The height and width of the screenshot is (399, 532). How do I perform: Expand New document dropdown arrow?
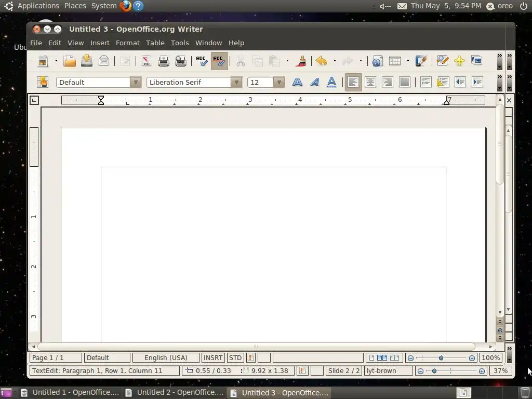click(56, 61)
